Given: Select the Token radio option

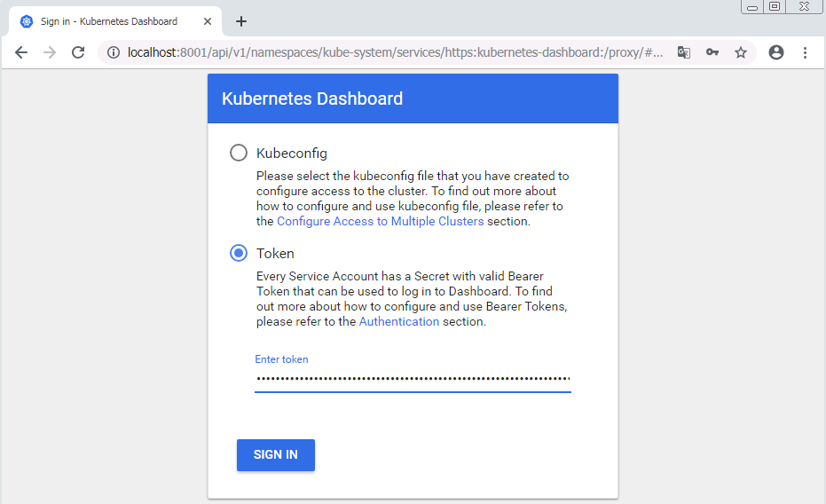Looking at the screenshot, I should point(239,253).
